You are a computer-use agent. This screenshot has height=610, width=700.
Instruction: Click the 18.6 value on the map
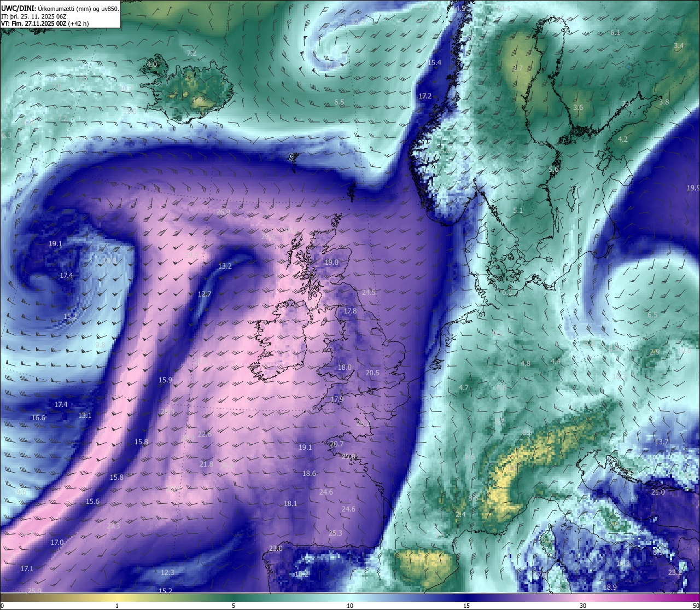pos(309,474)
